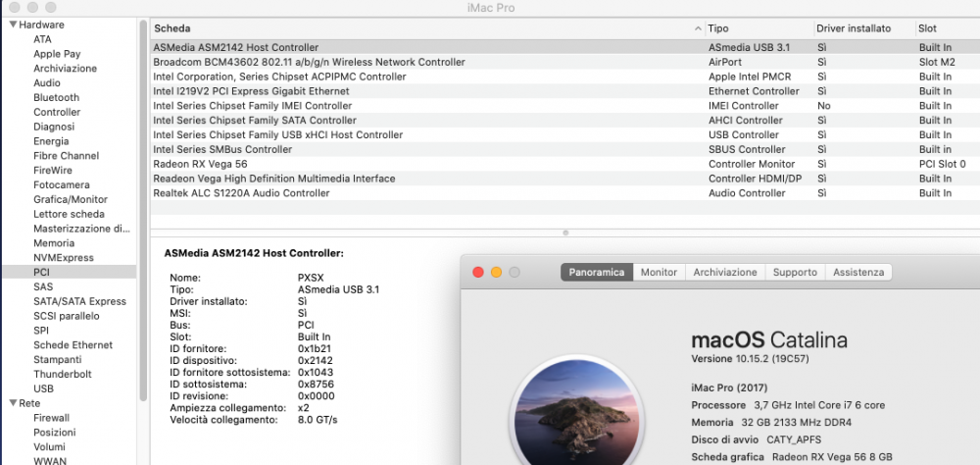Screen dimensions: 980x465
Task: Select the Realtek ALC S1220A Audio Controller row
Action: click(x=565, y=192)
